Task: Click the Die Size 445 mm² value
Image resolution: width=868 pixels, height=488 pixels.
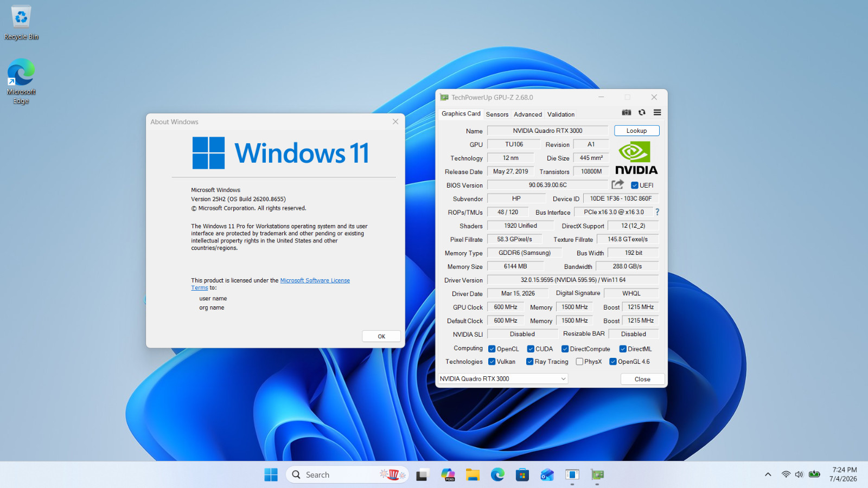Action: click(591, 158)
